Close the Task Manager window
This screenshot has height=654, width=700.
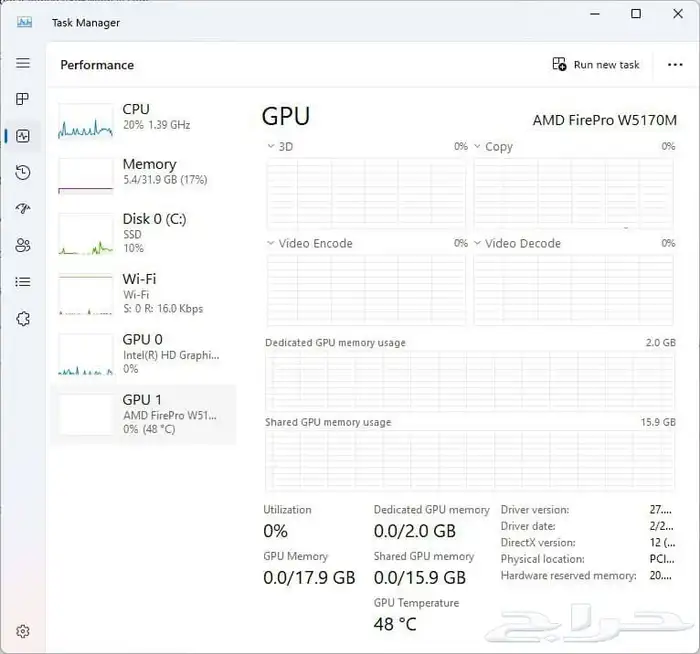(x=678, y=14)
